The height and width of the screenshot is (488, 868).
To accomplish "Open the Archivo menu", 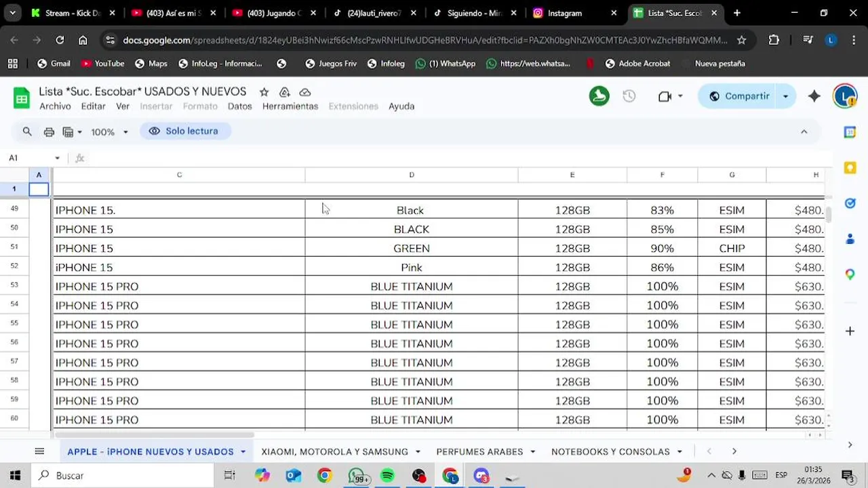I will point(55,106).
